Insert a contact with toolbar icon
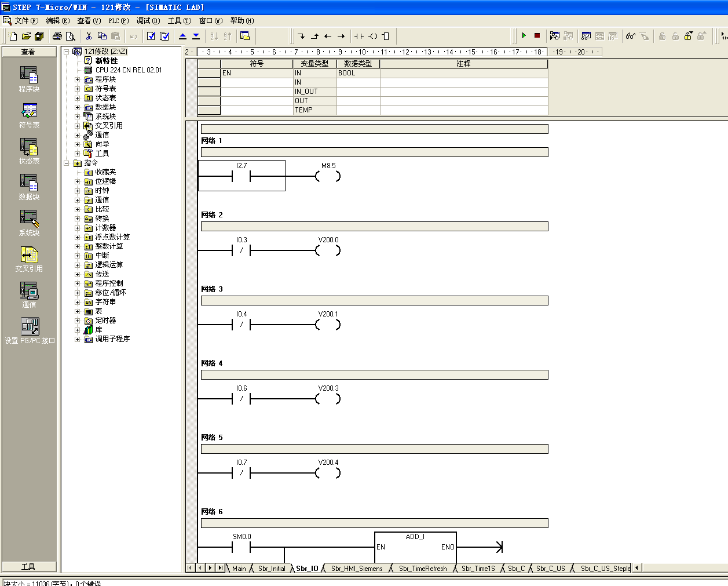 point(359,36)
